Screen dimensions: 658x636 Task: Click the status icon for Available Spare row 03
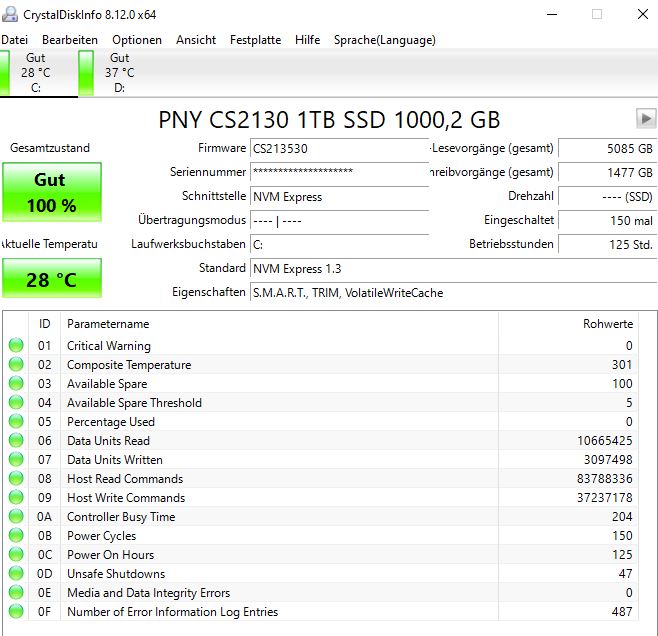[16, 383]
